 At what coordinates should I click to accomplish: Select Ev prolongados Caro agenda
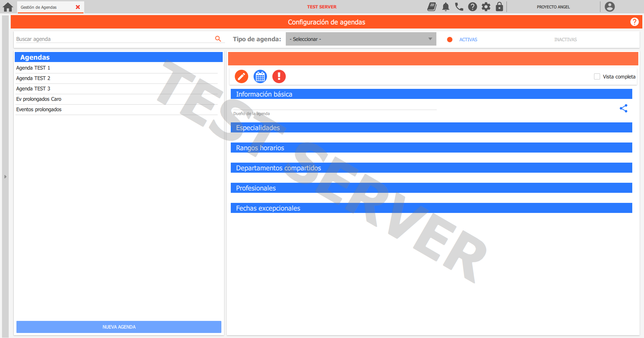(117, 99)
